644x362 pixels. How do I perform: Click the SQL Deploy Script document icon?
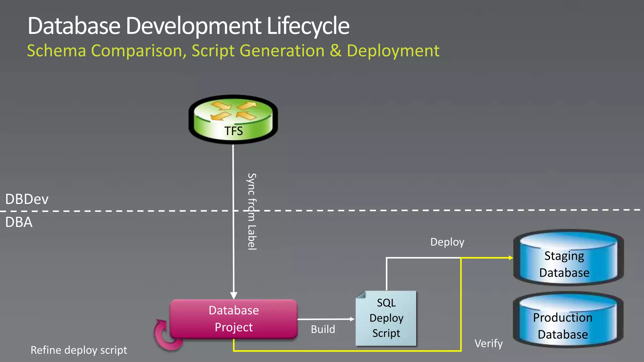pos(386,318)
